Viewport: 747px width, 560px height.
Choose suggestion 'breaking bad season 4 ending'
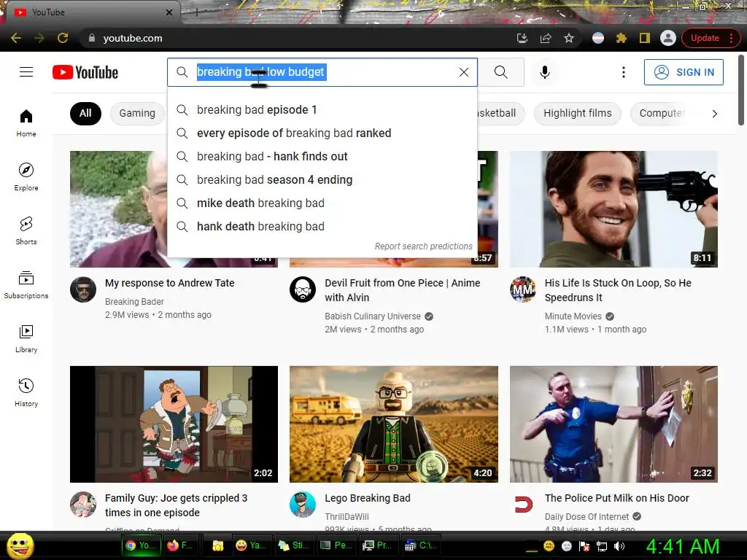(x=322, y=179)
